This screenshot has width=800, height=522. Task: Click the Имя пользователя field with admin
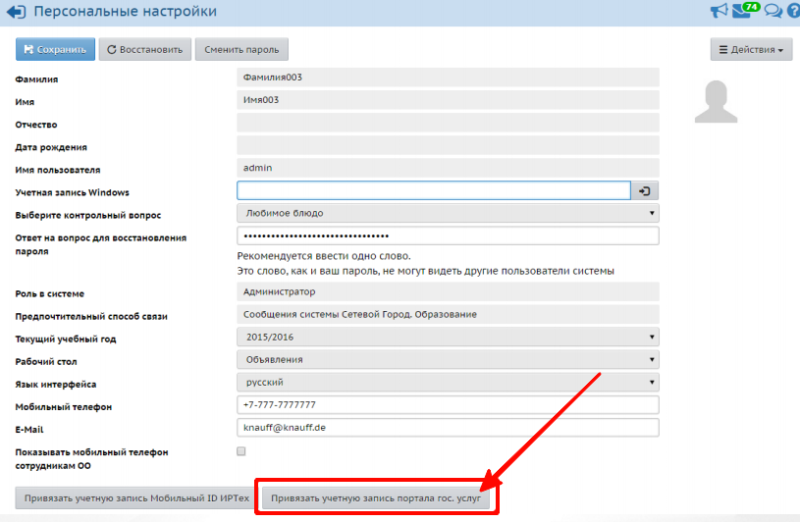(x=448, y=168)
